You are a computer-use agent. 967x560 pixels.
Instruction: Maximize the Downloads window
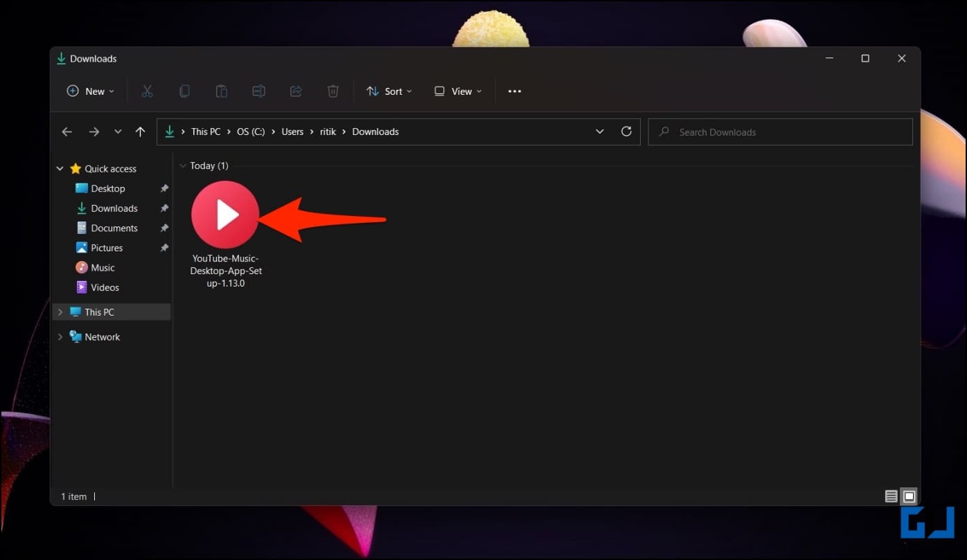coord(865,59)
